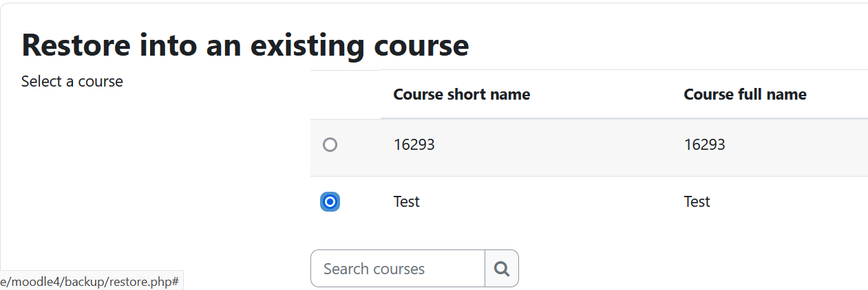Click 16293 in the full name column
The height and width of the screenshot is (290, 868).
(705, 144)
